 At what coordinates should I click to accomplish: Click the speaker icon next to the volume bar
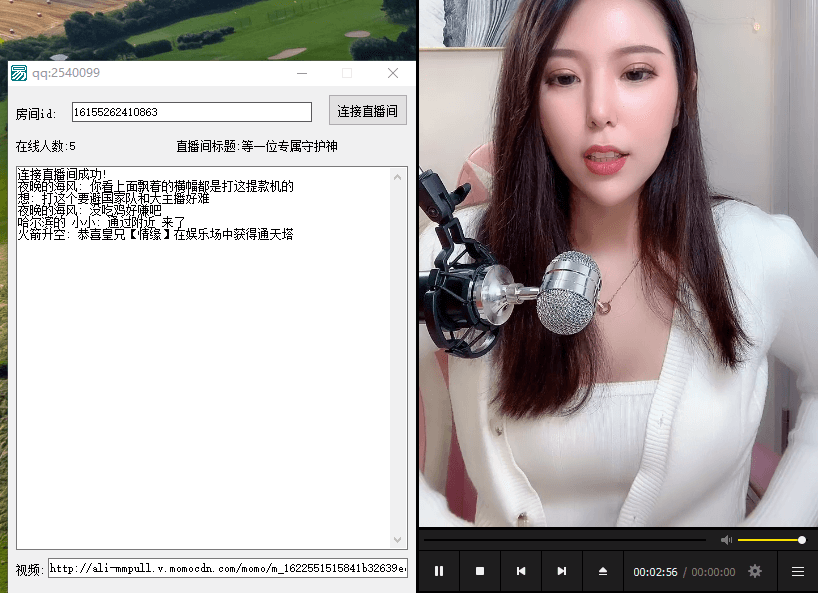[x=727, y=539]
